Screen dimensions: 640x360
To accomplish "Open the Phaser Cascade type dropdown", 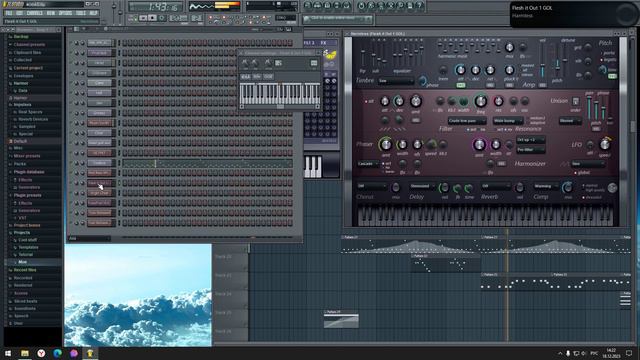I will 368,164.
